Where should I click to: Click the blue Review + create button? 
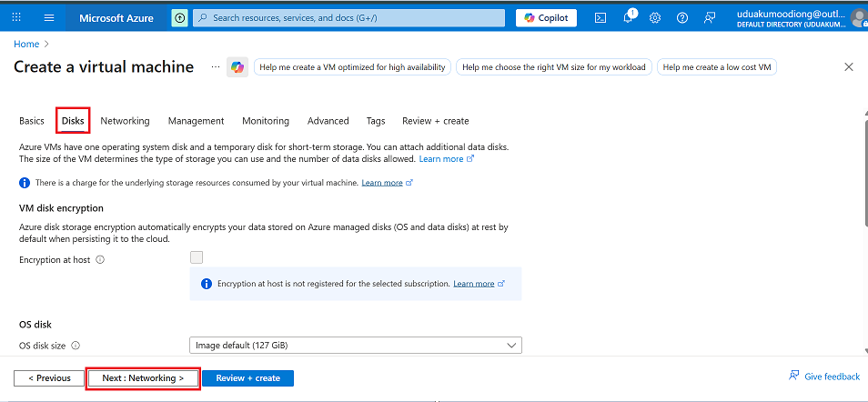(248, 378)
